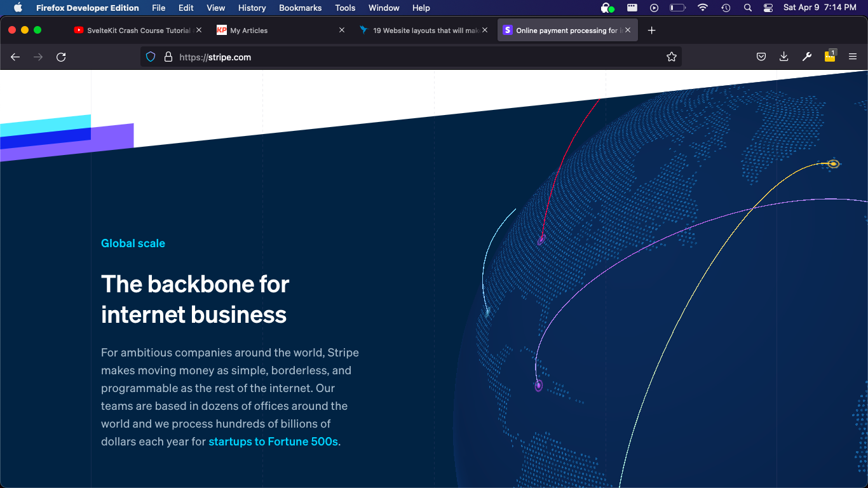Screen dimensions: 868x488
Task: Open Time Machine menu bar icon
Action: click(x=726, y=8)
